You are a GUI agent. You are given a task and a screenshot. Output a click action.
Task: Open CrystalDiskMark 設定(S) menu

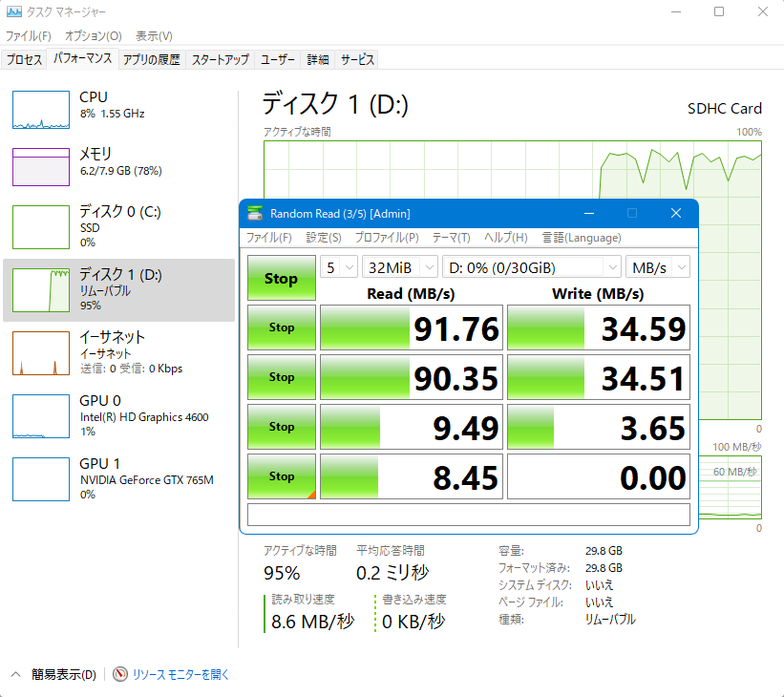pyautogui.click(x=324, y=238)
